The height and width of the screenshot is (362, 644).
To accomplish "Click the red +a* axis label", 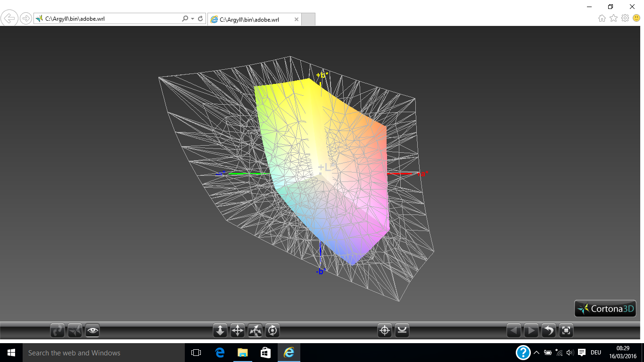I will 422,174.
